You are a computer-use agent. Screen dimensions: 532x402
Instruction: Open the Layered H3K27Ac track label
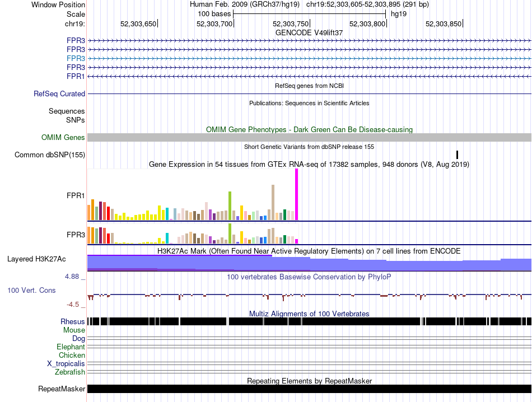click(36, 259)
